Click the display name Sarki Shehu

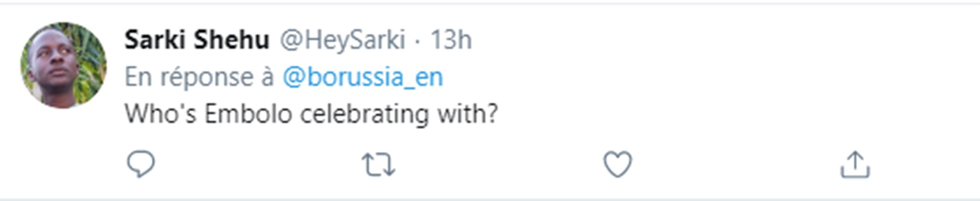197,40
